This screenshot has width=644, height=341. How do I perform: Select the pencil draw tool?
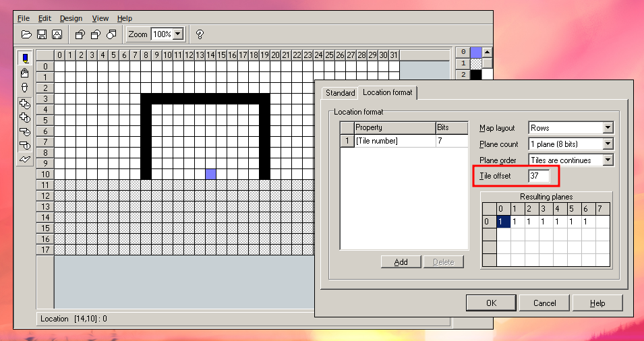25,58
